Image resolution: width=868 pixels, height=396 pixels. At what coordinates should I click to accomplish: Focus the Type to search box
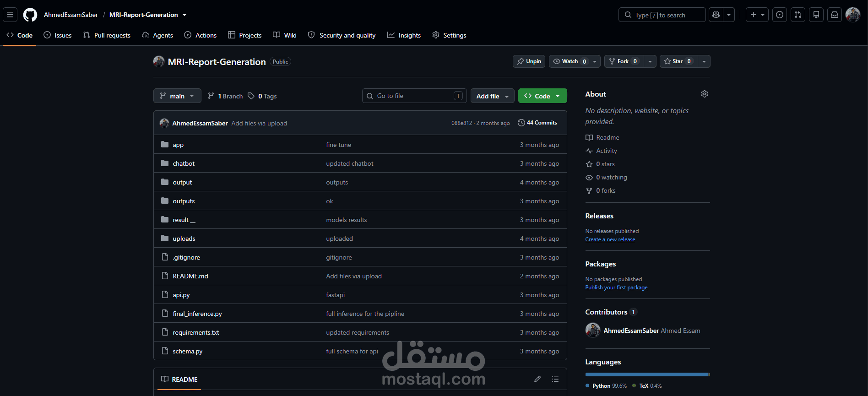(662, 15)
